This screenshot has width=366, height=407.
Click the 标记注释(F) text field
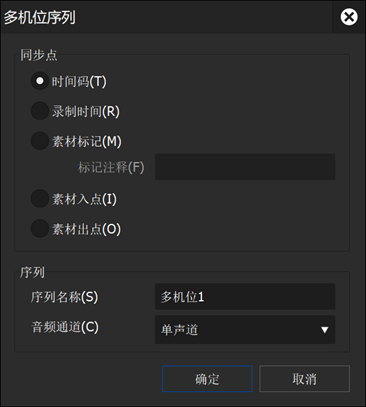point(245,167)
